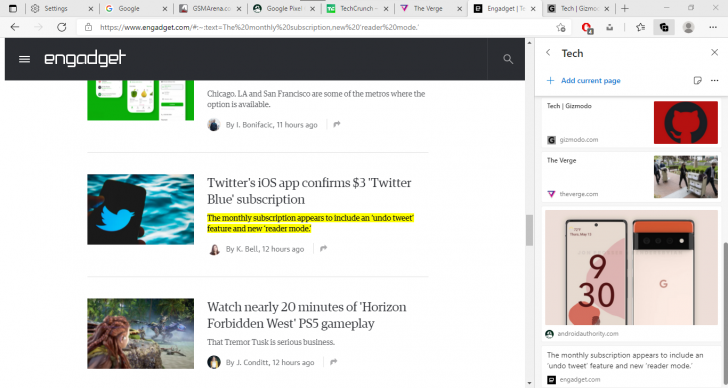Open the red Opera-style extension icon
Image resolution: width=728 pixels, height=388 pixels.
coord(587,28)
